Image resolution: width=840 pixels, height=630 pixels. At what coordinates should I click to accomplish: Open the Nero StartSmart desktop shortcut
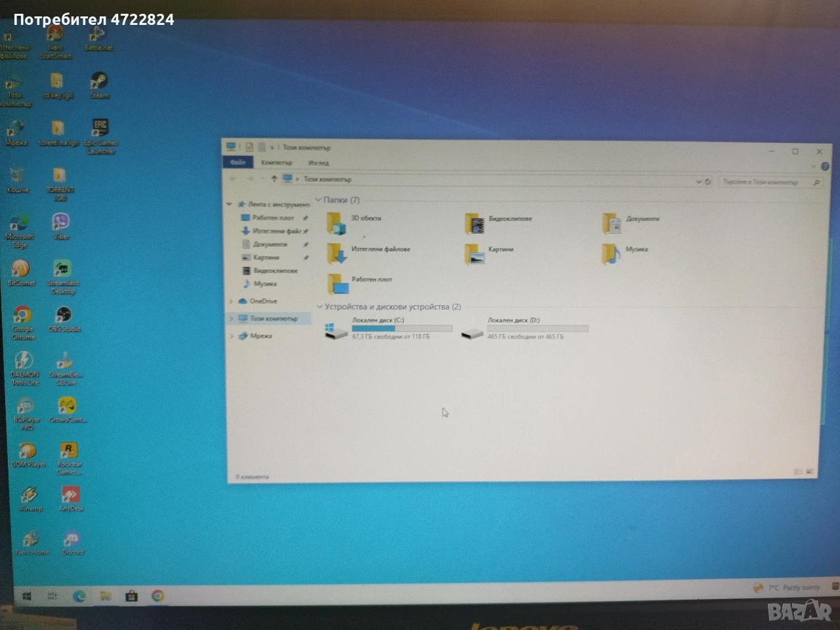[56, 41]
